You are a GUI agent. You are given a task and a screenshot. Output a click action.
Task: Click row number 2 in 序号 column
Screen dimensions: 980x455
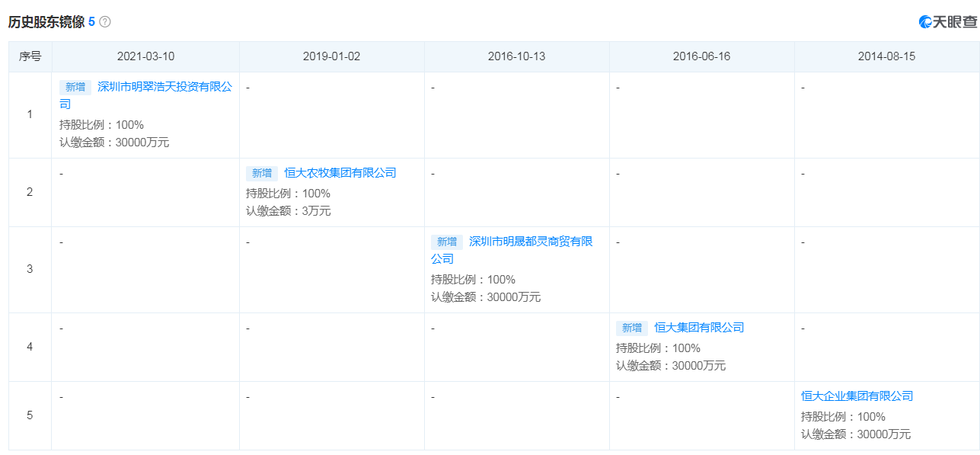30,192
